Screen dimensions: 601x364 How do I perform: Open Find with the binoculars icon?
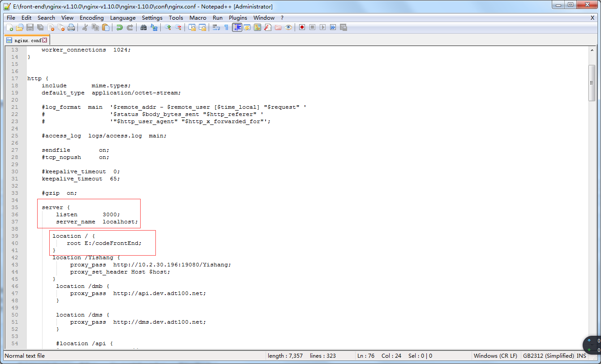tap(144, 27)
